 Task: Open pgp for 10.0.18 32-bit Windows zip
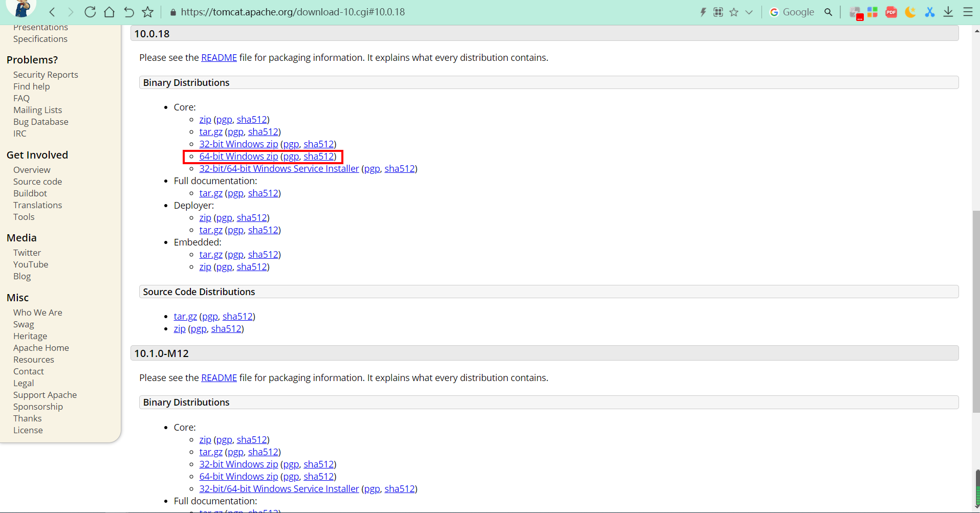click(291, 144)
